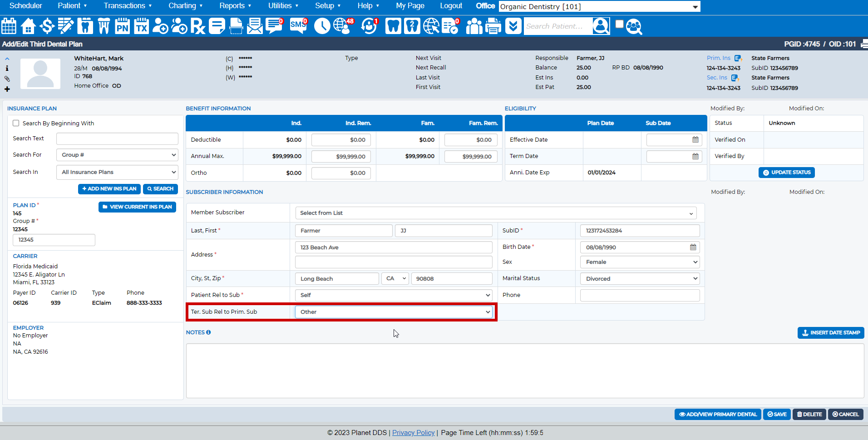Open Term Date calendar picker
This screenshot has width=868, height=440.
click(695, 156)
